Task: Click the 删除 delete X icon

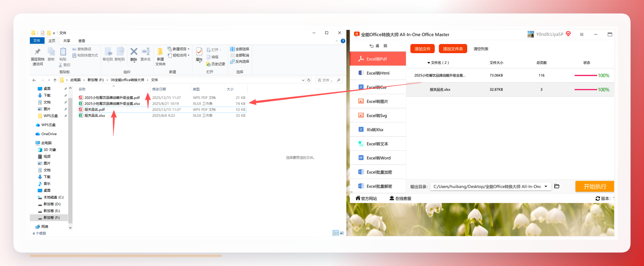Action: coord(134,51)
